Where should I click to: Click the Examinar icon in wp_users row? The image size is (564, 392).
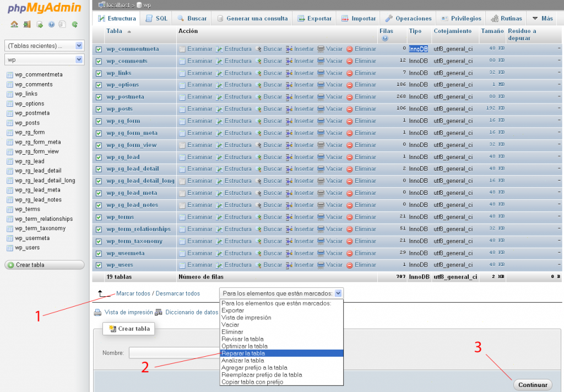[182, 265]
